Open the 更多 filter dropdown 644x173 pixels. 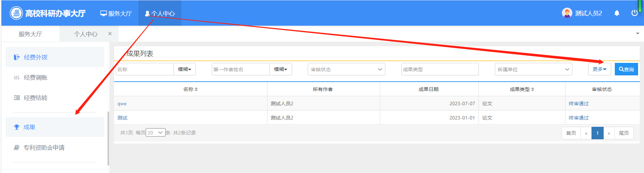[x=599, y=69]
